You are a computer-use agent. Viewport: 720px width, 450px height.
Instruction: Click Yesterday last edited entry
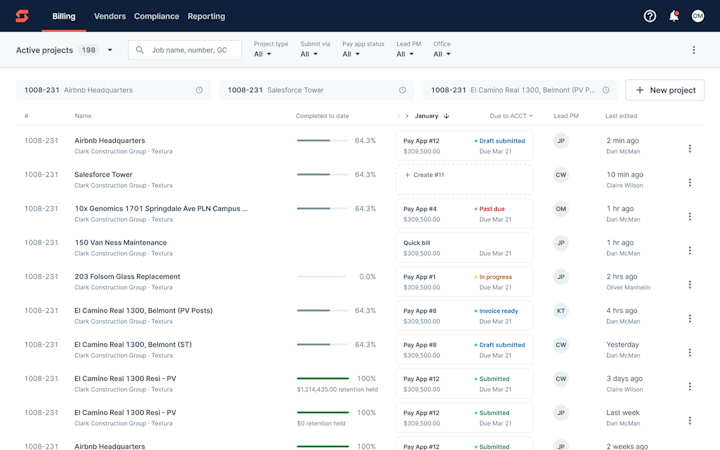tap(623, 344)
